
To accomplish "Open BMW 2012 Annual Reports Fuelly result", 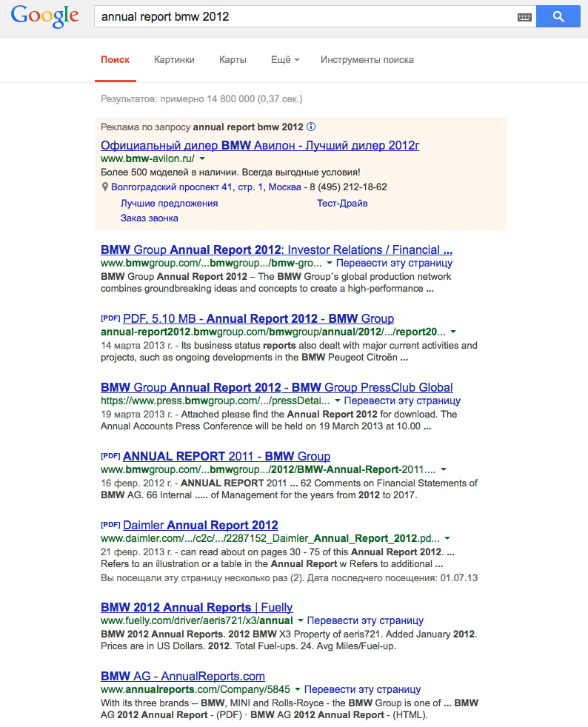I will pyautogui.click(x=197, y=607).
